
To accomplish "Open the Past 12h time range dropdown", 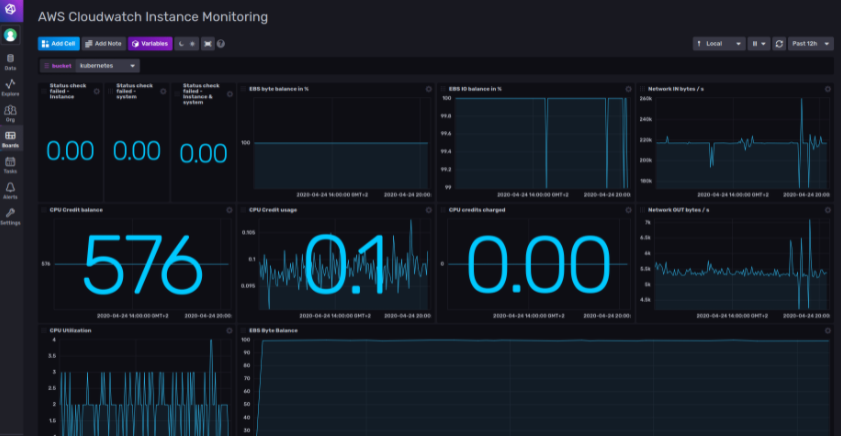I will [810, 44].
